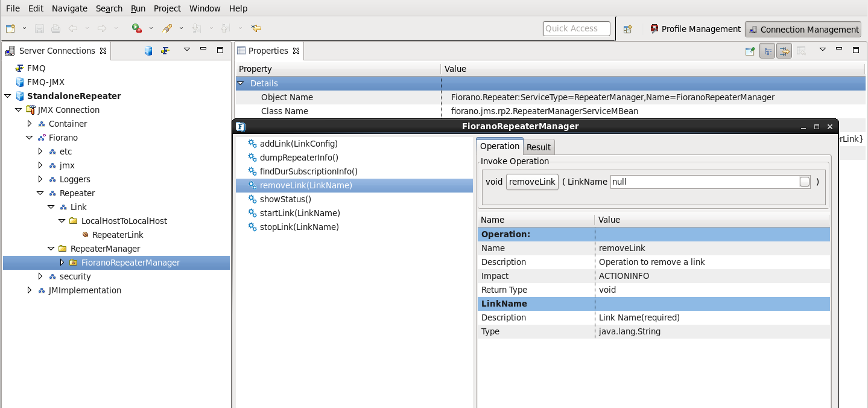
Task: Select the RepeaterLink tree item
Action: pyautogui.click(x=118, y=235)
